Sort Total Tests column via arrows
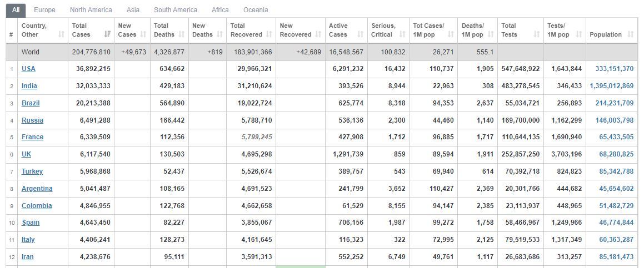The width and height of the screenshot is (644, 268). pos(536,34)
